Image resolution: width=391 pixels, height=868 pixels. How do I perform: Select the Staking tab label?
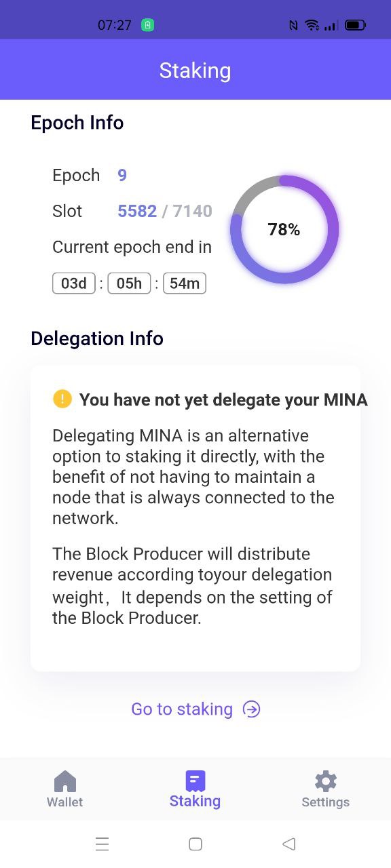pyautogui.click(x=195, y=802)
